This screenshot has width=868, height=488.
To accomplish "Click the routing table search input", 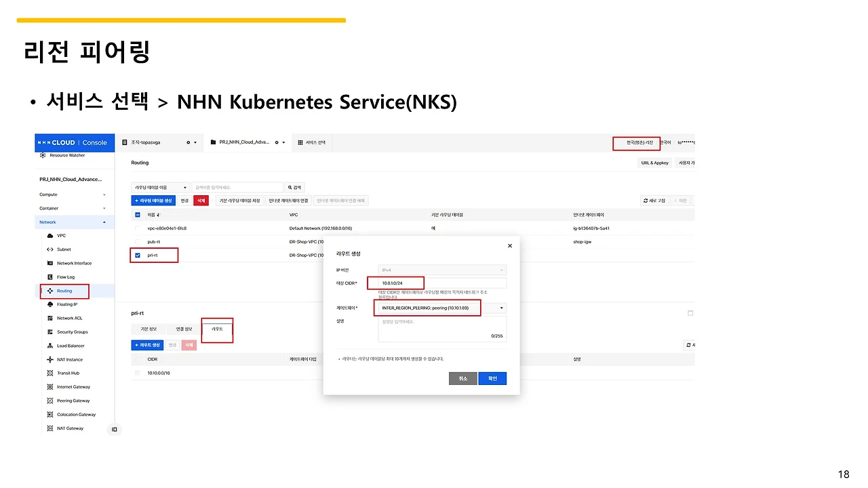I will click(x=238, y=187).
